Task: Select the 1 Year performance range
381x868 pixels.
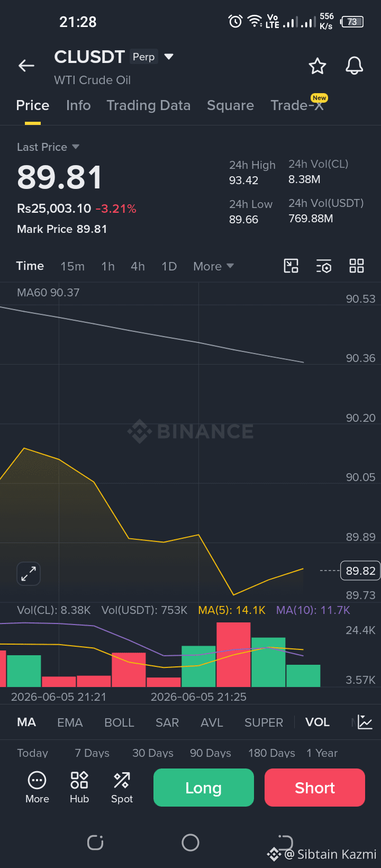Action: 322,753
